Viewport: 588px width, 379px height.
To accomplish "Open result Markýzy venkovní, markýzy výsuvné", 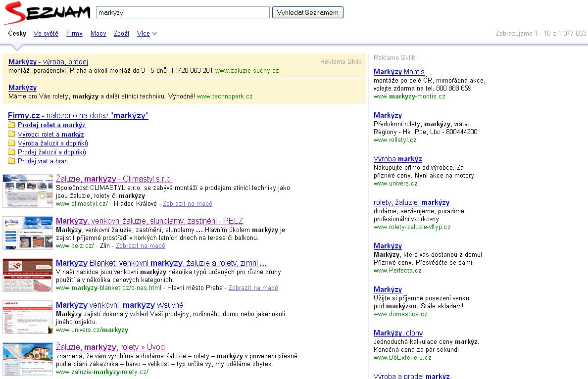I will click(x=120, y=305).
